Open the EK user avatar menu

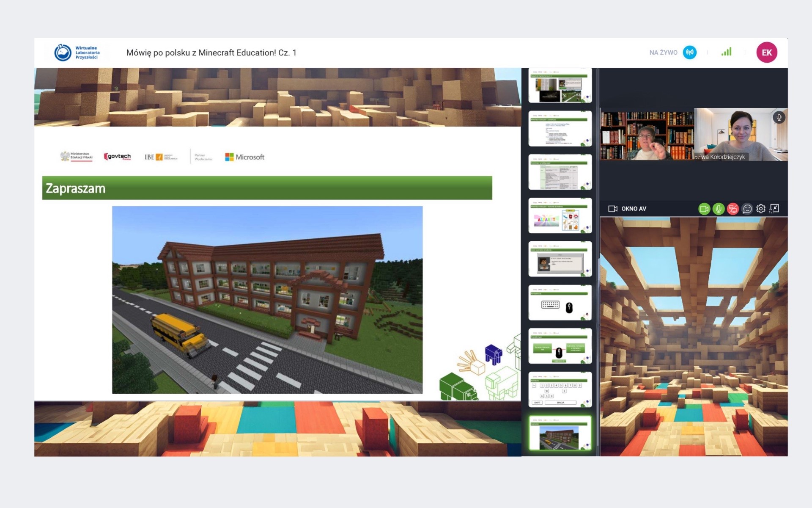tap(766, 52)
